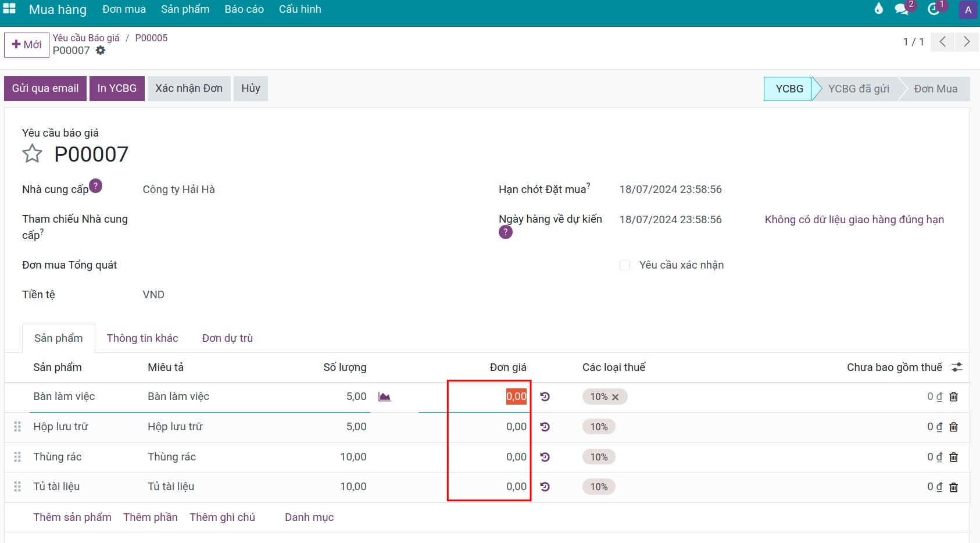980x543 pixels.
Task: Click the Xác nhận Đơn button
Action: 189,88
